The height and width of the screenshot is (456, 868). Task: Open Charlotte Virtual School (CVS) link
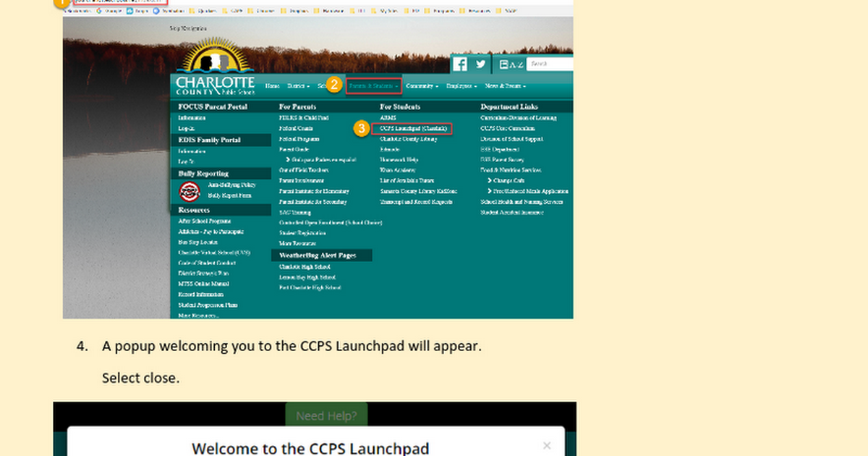click(x=214, y=253)
